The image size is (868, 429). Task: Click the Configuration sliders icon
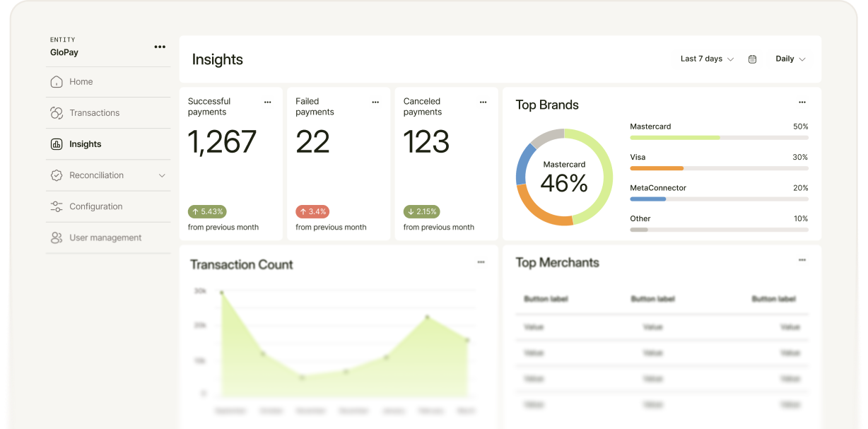[57, 206]
